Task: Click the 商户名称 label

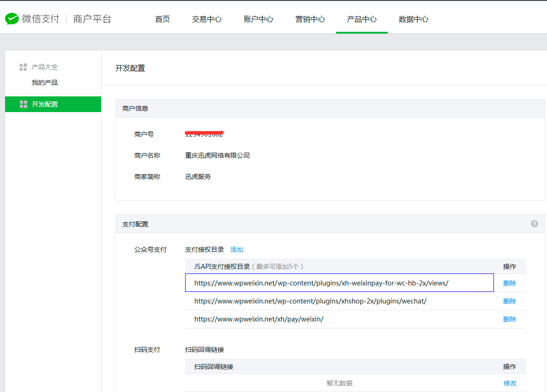Action: pyautogui.click(x=147, y=155)
